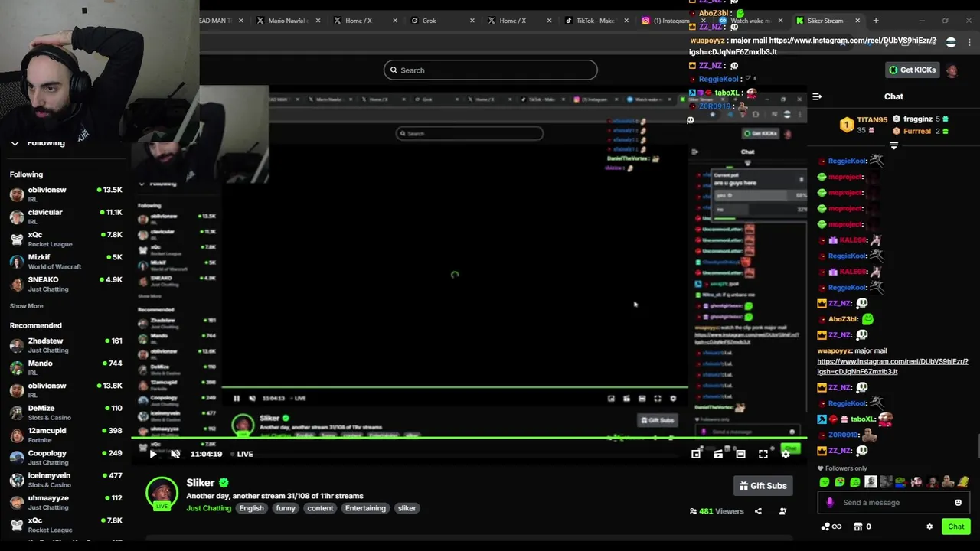Open the chat shop icon showing 0
The height and width of the screenshot is (551, 980).
(x=862, y=527)
